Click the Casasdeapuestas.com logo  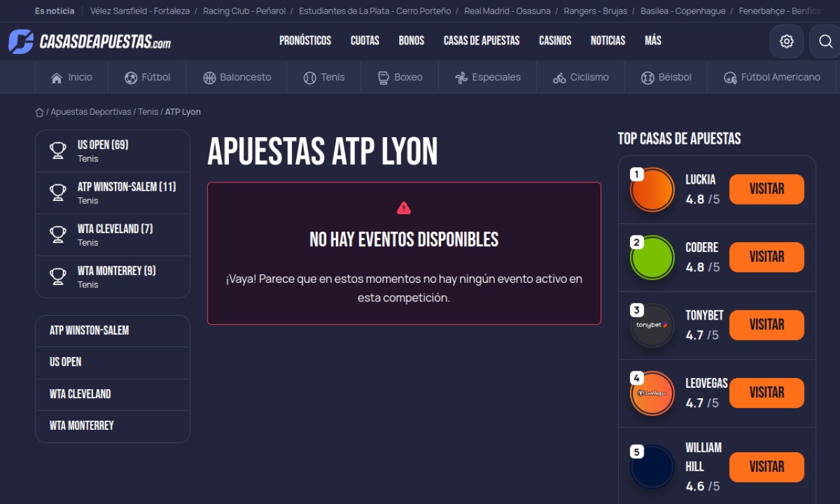pyautogui.click(x=89, y=41)
